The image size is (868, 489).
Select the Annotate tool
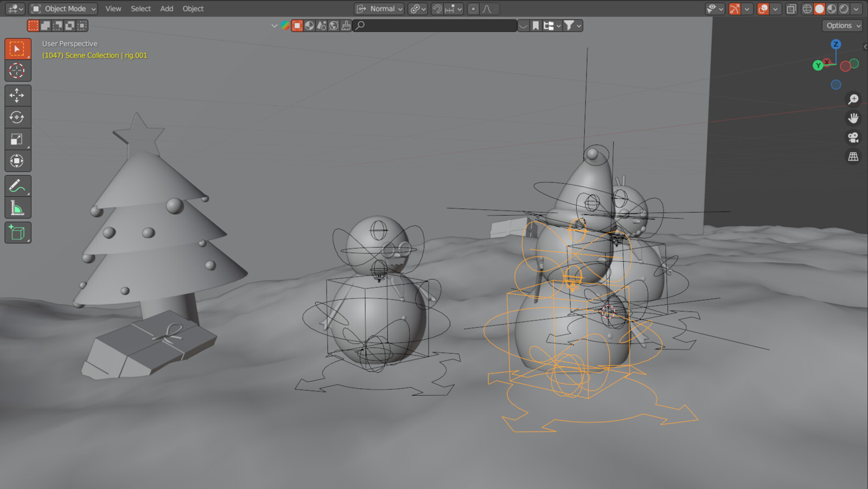(18, 186)
